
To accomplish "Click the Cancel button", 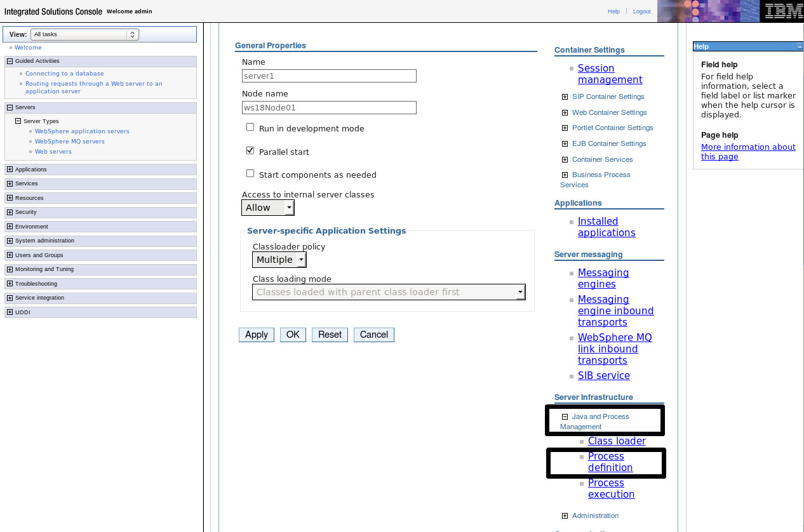I will [374, 335].
